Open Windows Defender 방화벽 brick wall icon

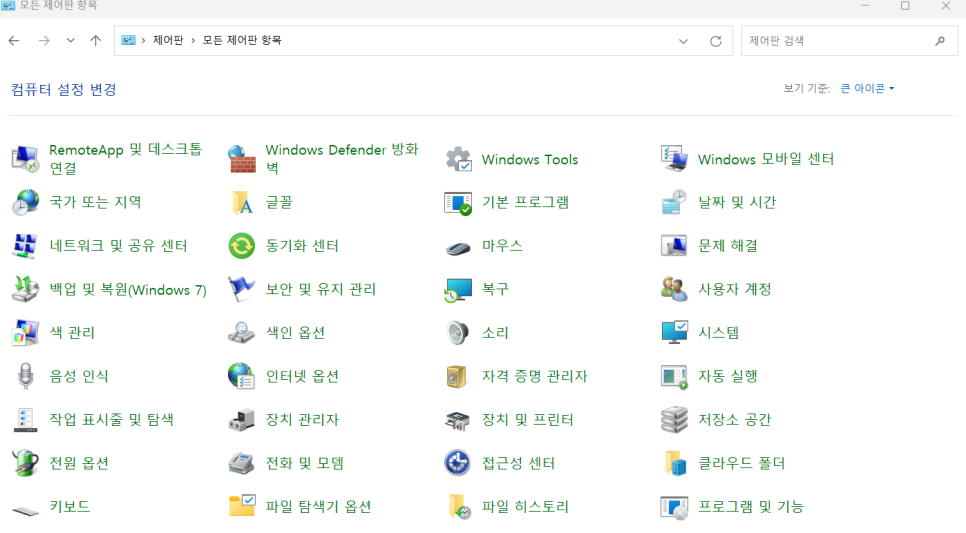pyautogui.click(x=242, y=159)
